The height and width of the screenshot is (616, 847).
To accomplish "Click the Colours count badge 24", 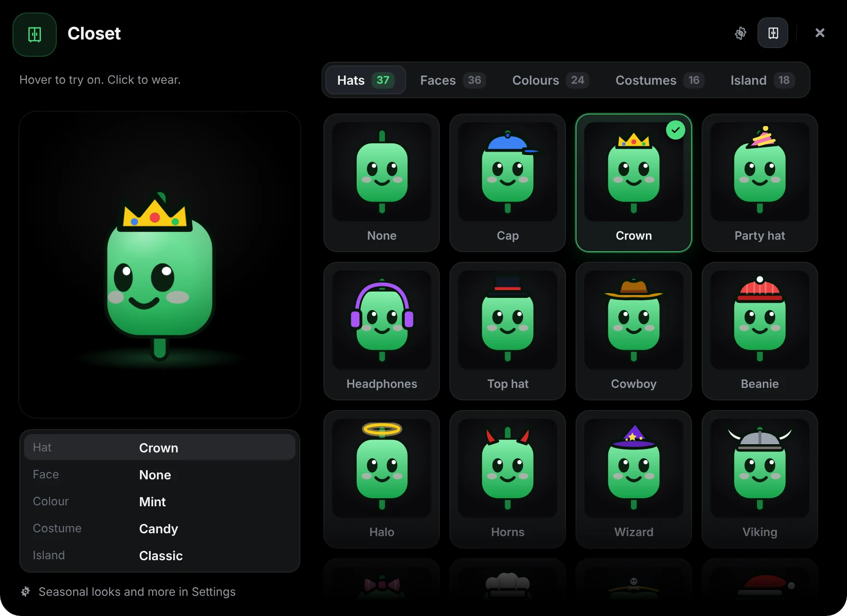I will 577,80.
